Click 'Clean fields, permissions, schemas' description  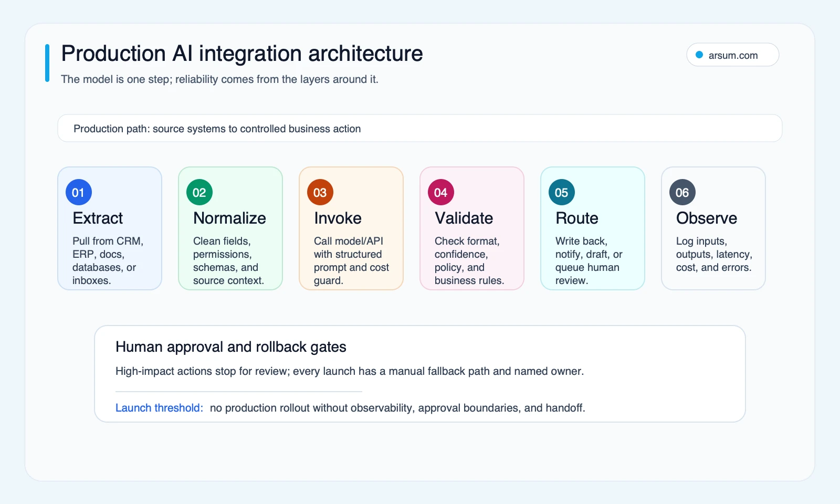click(x=228, y=261)
